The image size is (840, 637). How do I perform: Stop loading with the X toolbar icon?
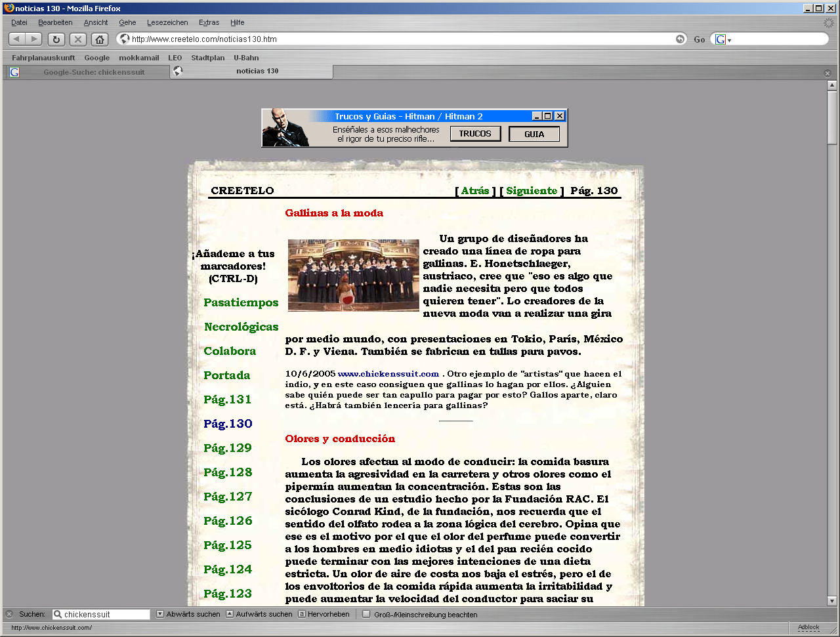click(x=78, y=39)
